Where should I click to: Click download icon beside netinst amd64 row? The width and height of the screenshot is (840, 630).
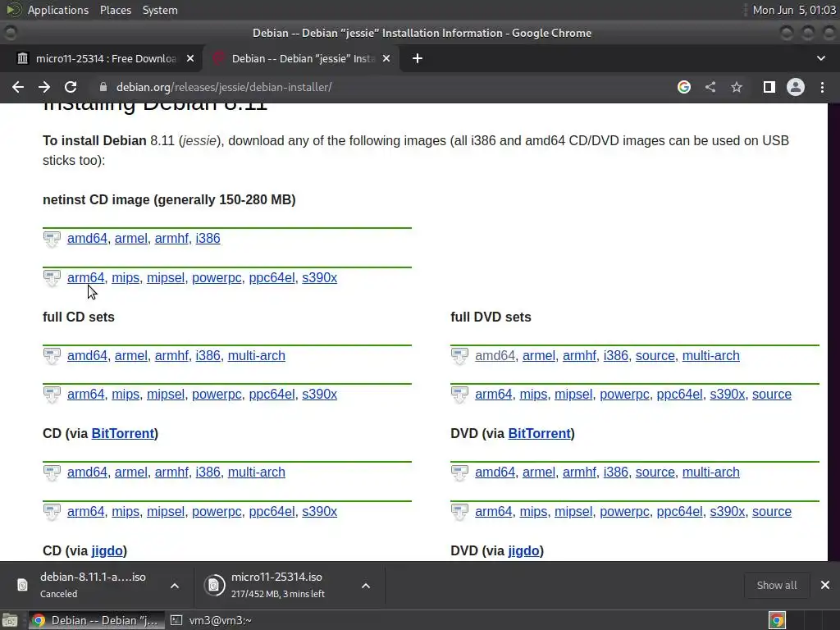coord(52,239)
